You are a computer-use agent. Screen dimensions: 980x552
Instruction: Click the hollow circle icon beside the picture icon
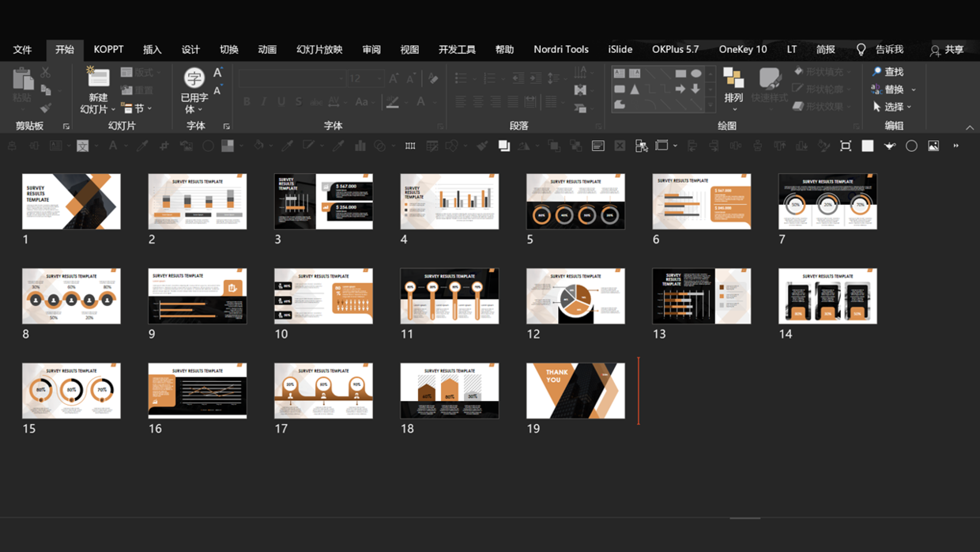tap(911, 146)
